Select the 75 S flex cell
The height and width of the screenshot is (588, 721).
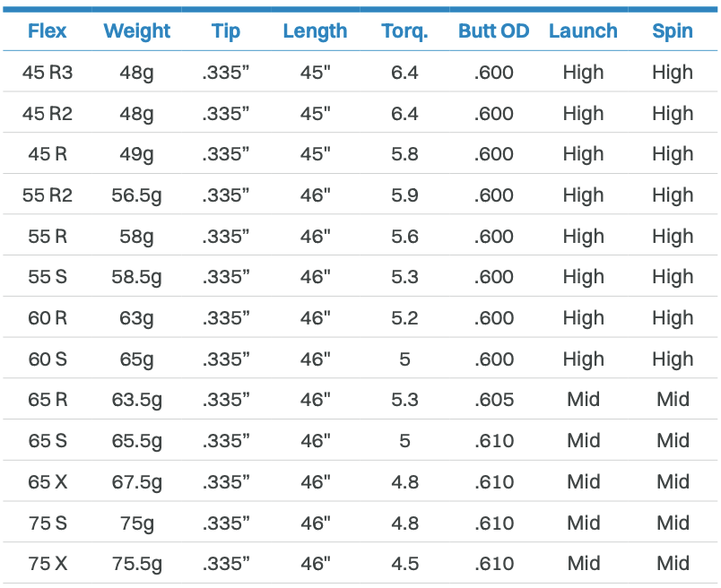48,523
